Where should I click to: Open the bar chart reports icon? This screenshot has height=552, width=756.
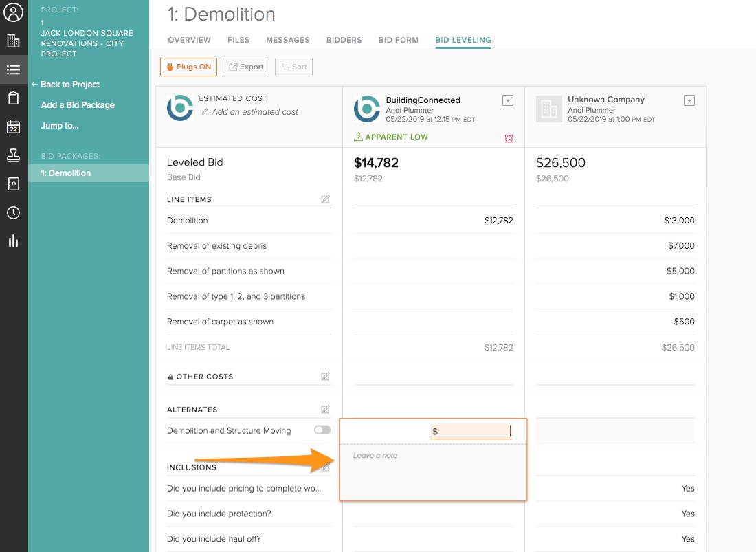(14, 241)
